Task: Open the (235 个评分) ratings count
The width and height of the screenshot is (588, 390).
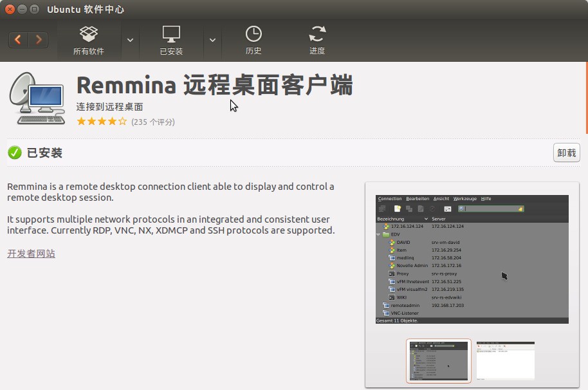Action: click(x=153, y=122)
